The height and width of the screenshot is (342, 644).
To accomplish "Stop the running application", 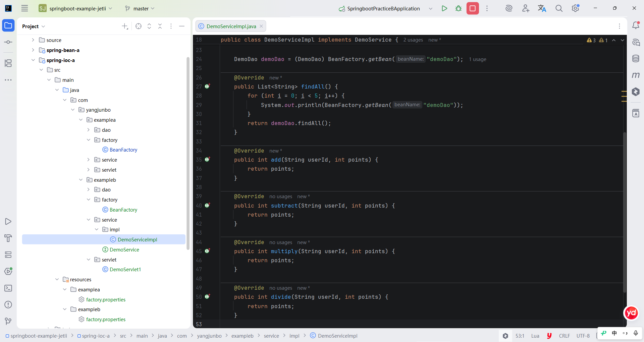I will click(x=473, y=8).
